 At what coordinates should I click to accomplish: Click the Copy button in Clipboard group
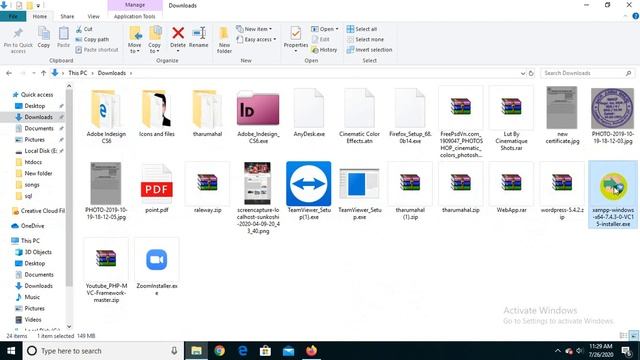(x=44, y=38)
